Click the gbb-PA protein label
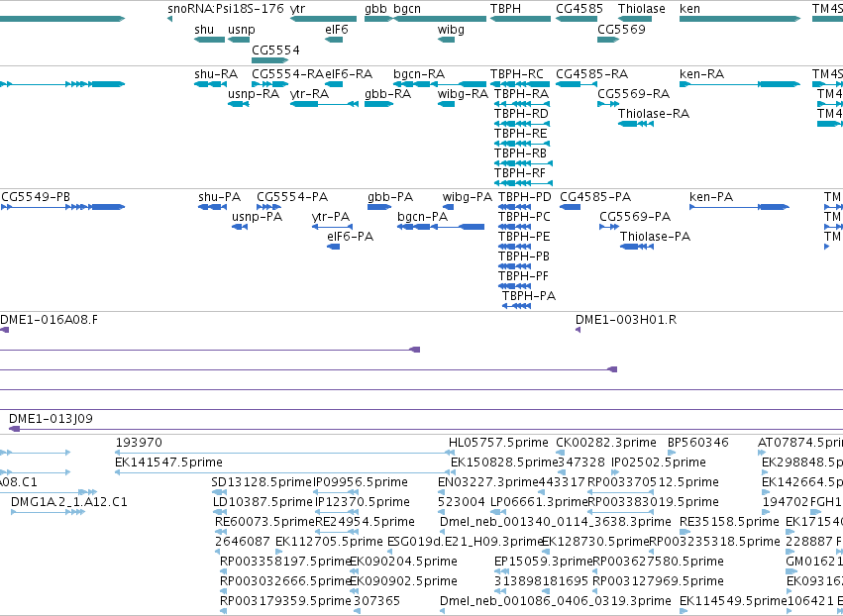Image resolution: width=843 pixels, height=616 pixels. tap(390, 197)
